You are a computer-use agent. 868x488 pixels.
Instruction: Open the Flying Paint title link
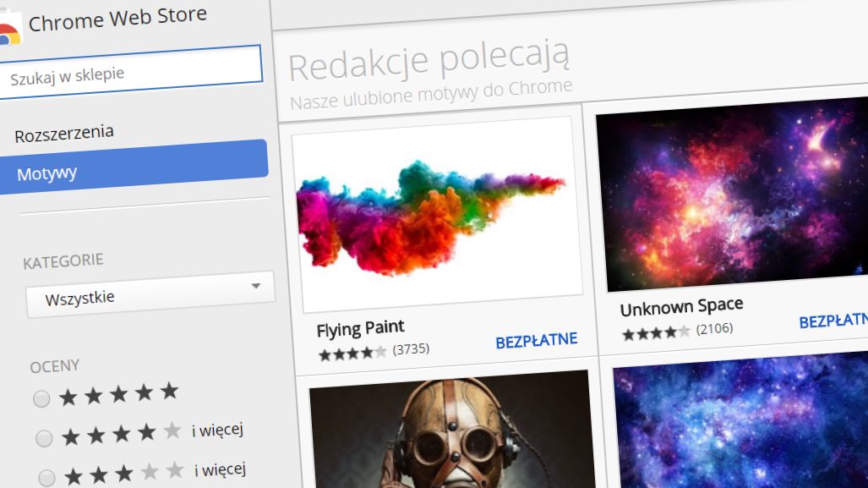[x=360, y=328]
